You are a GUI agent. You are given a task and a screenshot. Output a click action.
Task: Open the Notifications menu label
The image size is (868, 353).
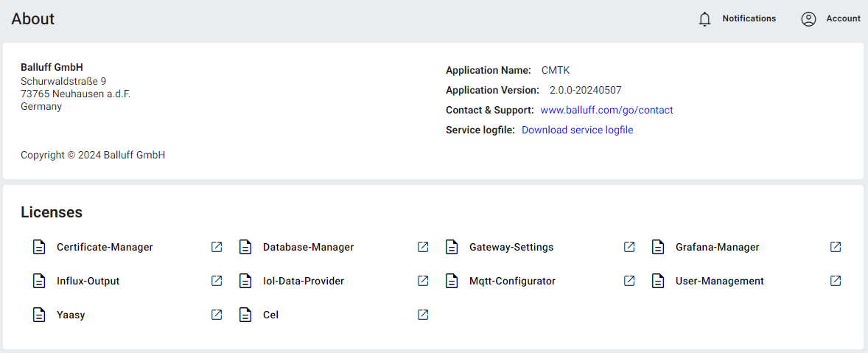coord(749,18)
